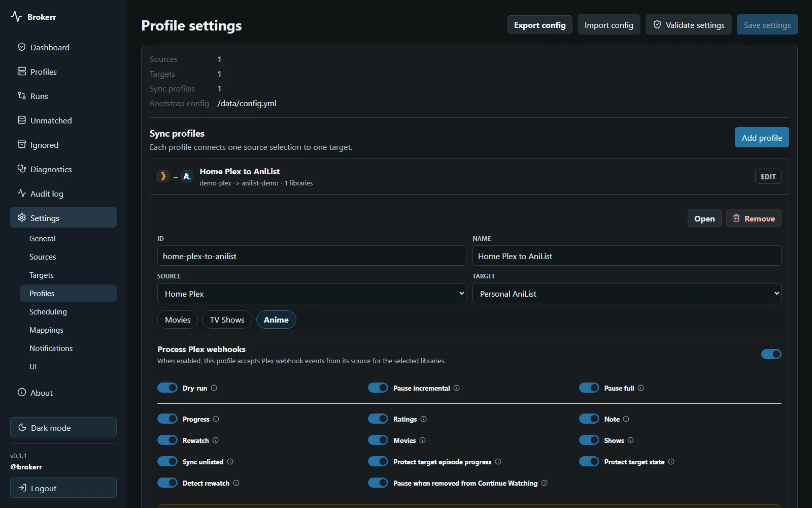This screenshot has height=508, width=812.
Task: Click Validate settings button
Action: click(x=689, y=24)
